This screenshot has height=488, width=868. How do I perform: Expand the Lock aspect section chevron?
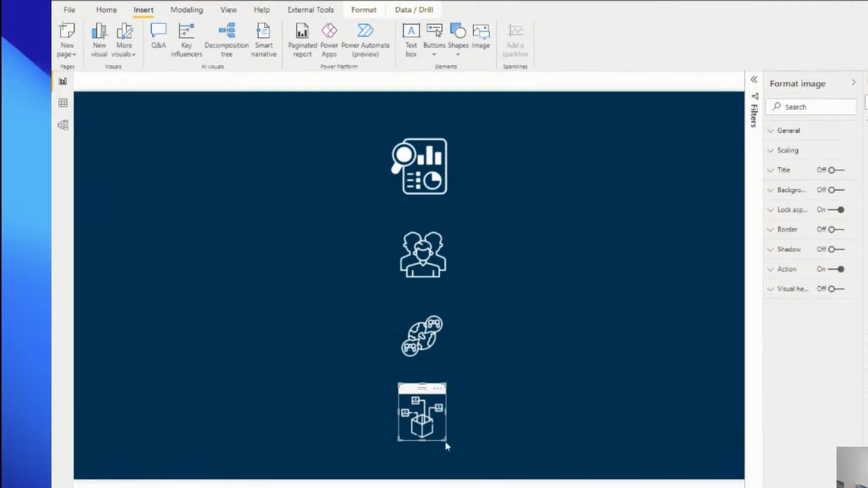[770, 211]
